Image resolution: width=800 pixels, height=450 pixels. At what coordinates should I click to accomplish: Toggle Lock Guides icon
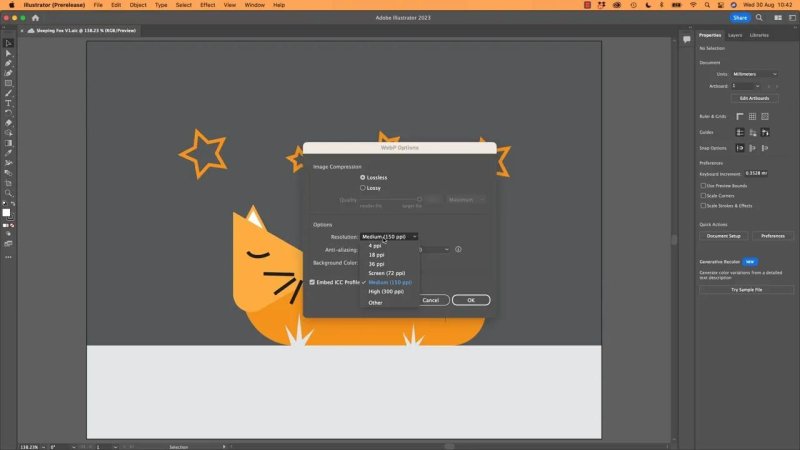[753, 133]
